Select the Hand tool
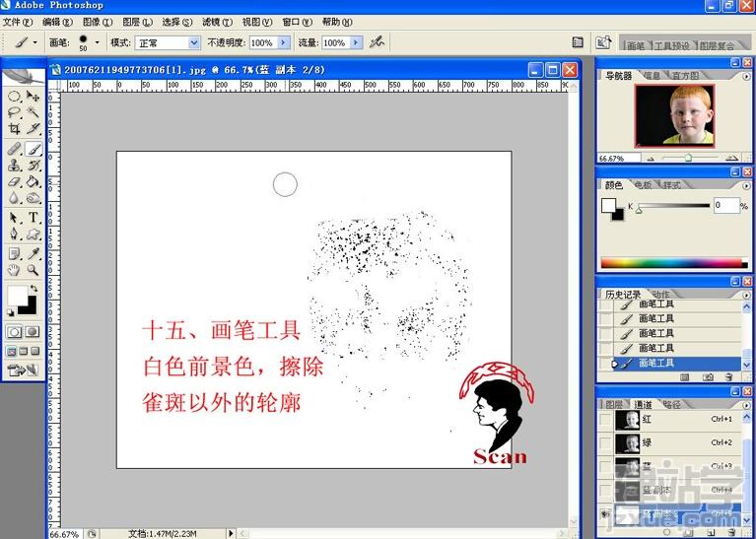The width and height of the screenshot is (756, 539). click(x=14, y=270)
